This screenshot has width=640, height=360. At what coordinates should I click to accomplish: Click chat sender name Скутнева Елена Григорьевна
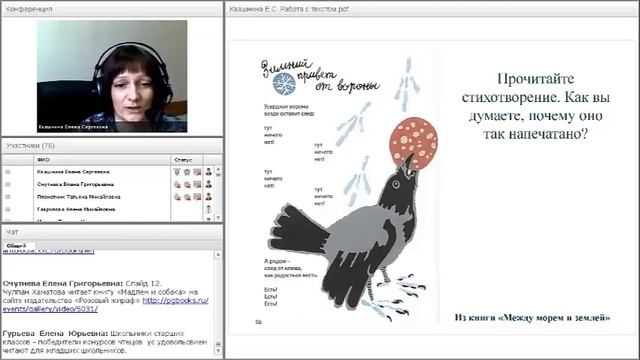(x=62, y=283)
